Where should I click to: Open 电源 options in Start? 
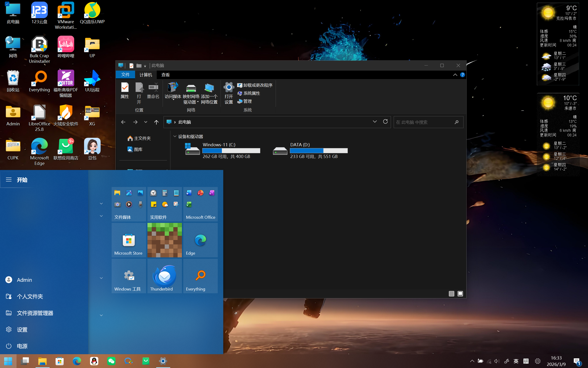pyautogui.click(x=44, y=346)
